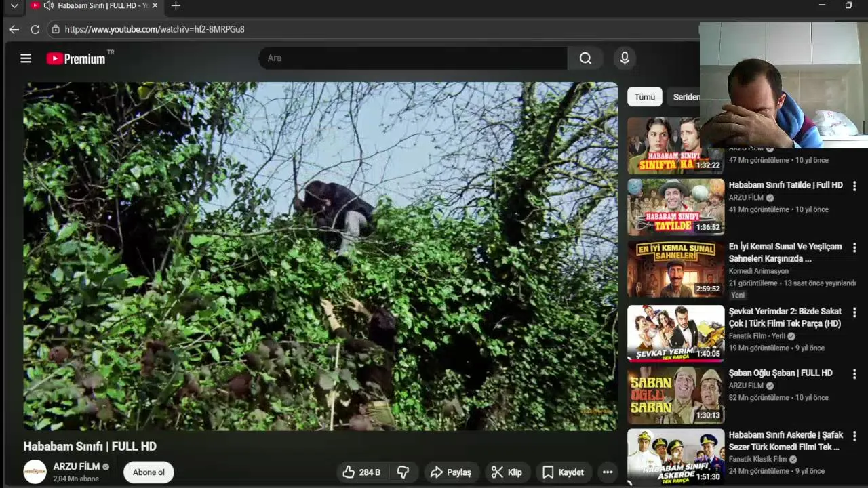
Task: Open Şevkat Yerimdar 2 video title
Action: (785, 318)
